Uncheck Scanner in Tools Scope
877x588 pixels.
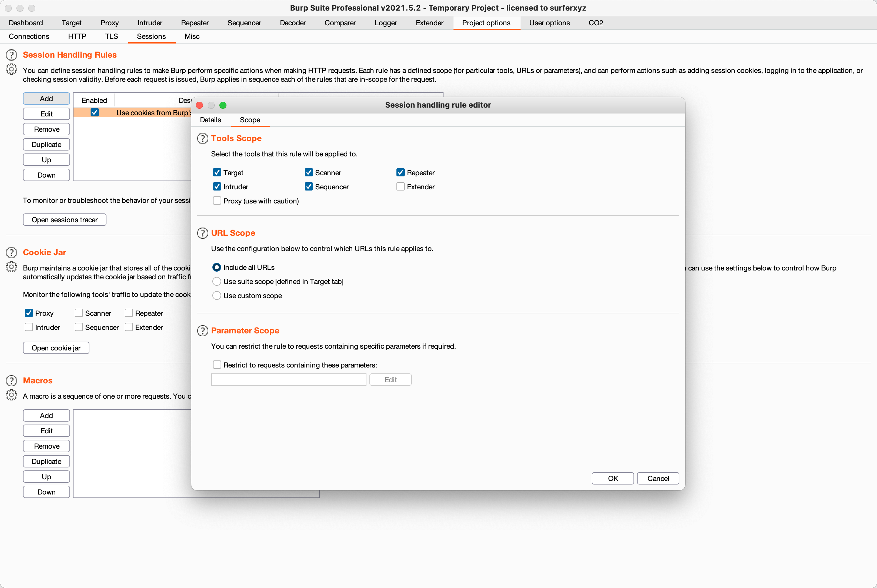[x=309, y=173]
